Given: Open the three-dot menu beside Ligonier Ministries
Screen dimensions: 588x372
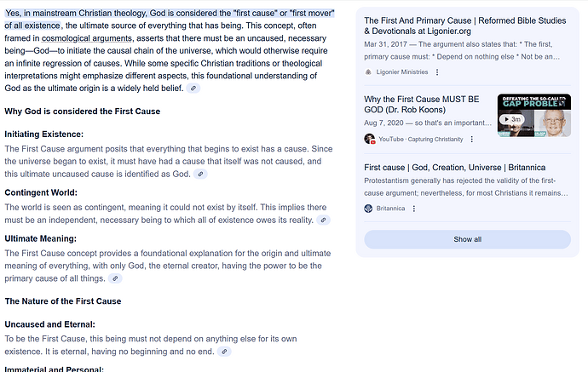Looking at the screenshot, I should (437, 72).
